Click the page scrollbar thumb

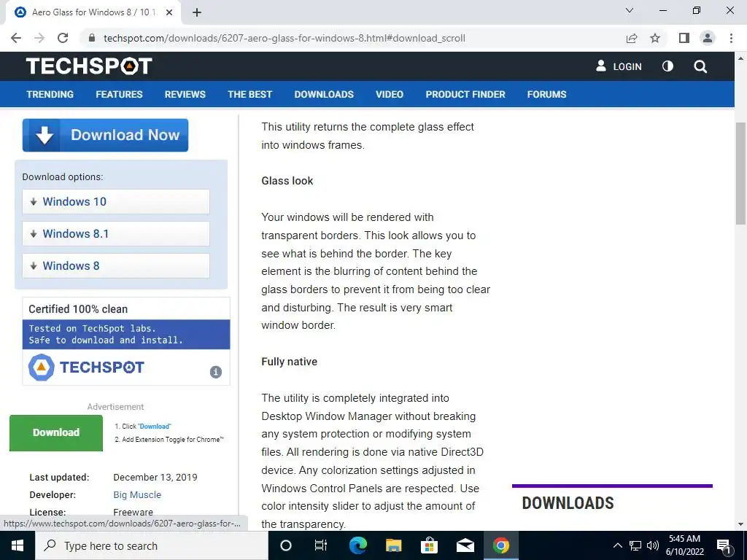pyautogui.click(x=740, y=173)
